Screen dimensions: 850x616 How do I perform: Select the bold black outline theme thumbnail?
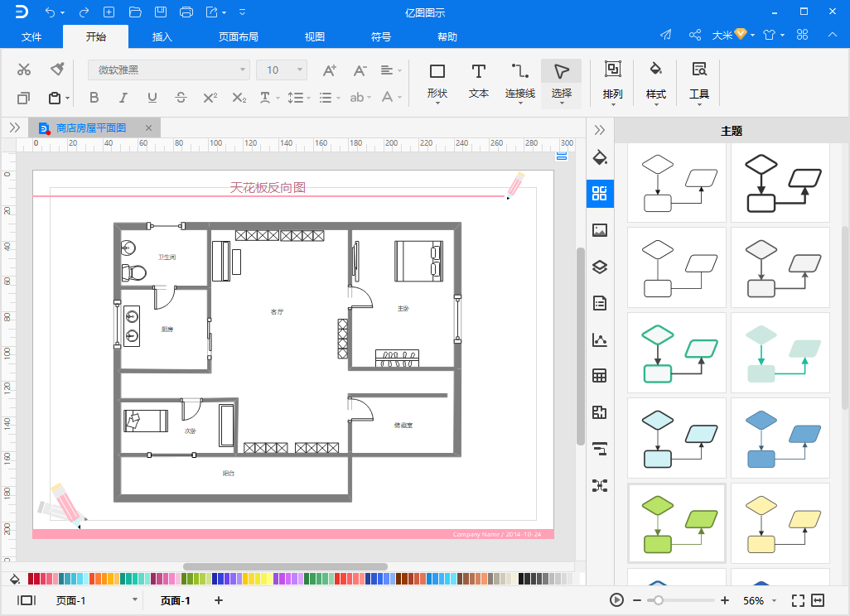pos(780,183)
